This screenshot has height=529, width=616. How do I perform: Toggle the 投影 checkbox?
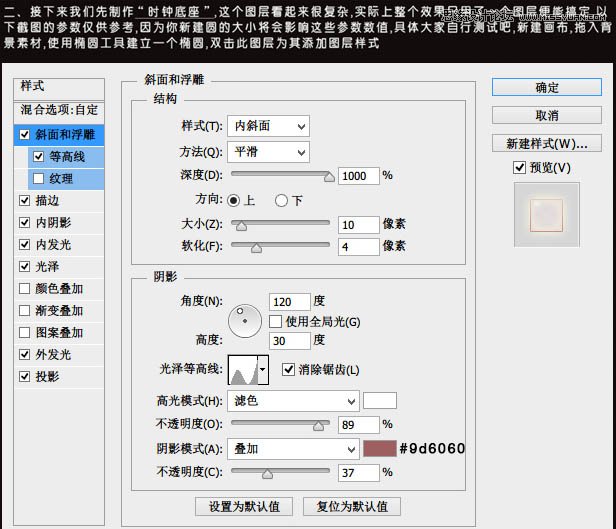(x=24, y=377)
